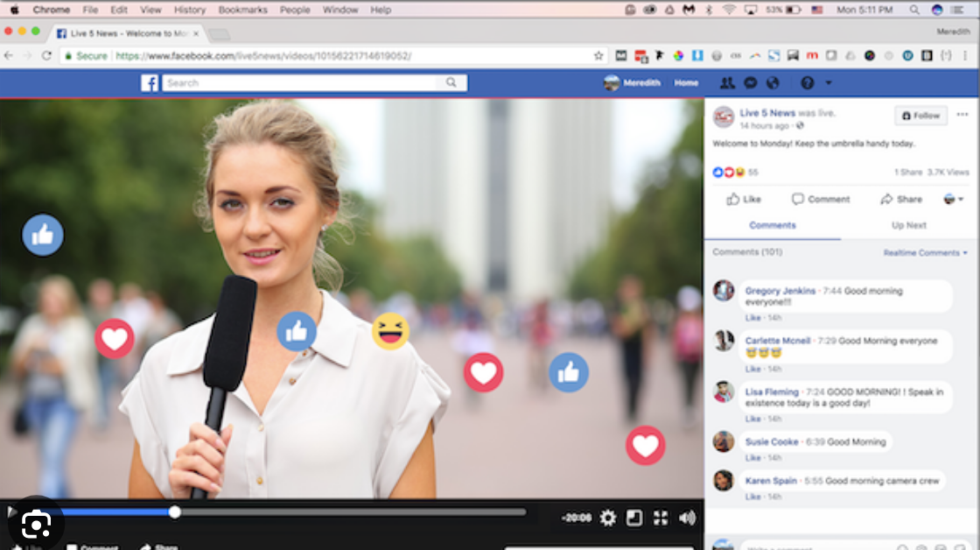Open Gregory Jenkins' profile link
Image resolution: width=980 pixels, height=550 pixels.
click(780, 291)
